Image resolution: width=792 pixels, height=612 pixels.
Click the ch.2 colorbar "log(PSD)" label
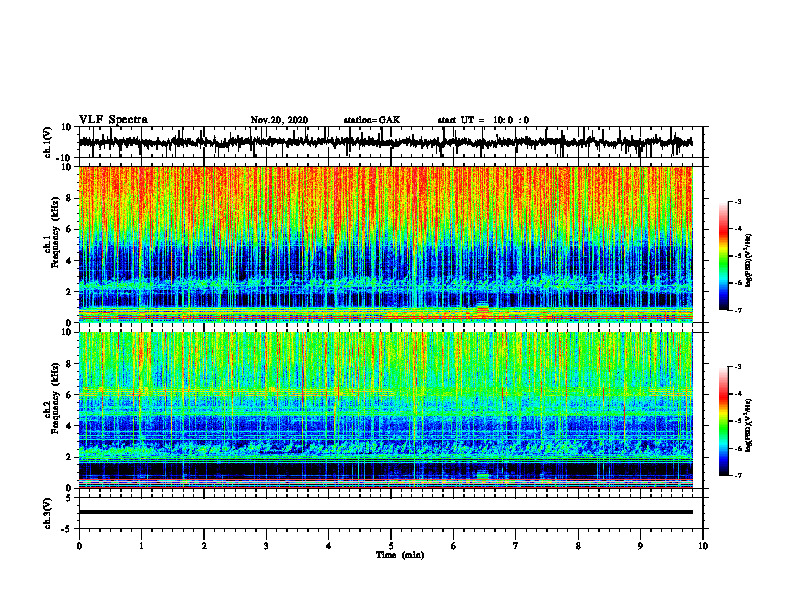tap(749, 425)
